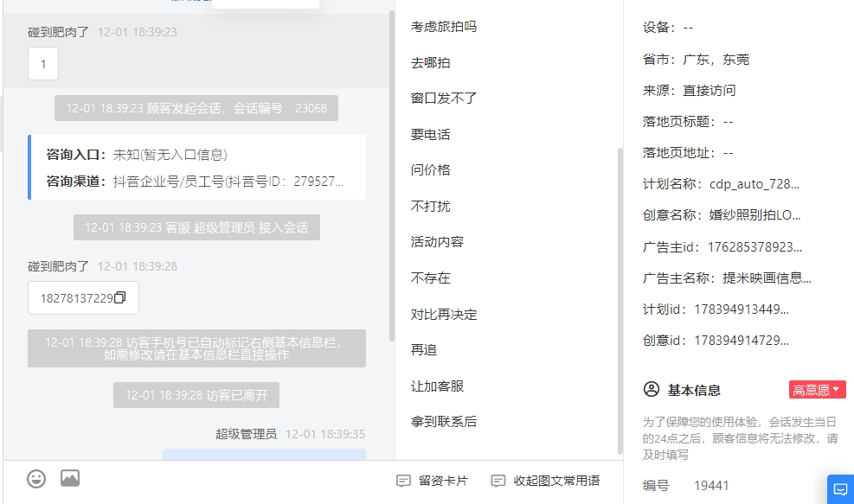Click 落地页地址 field row
Image resolution: width=854 pixels, height=504 pixels.
(688, 153)
